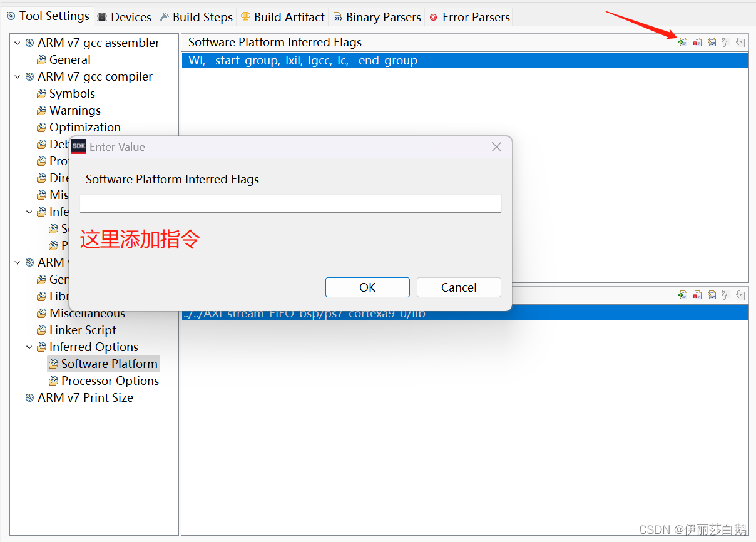The height and width of the screenshot is (542, 756).
Task: Click the Move Down arrow icon
Action: 740,42
